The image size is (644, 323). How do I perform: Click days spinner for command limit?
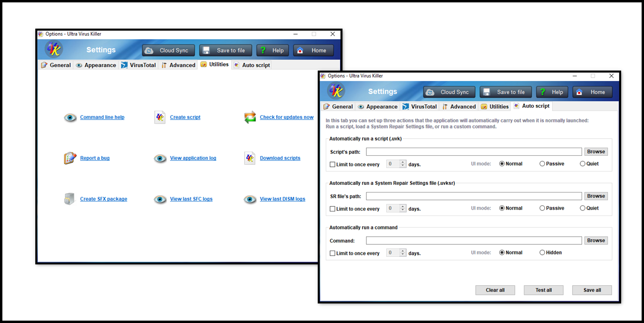pos(396,252)
